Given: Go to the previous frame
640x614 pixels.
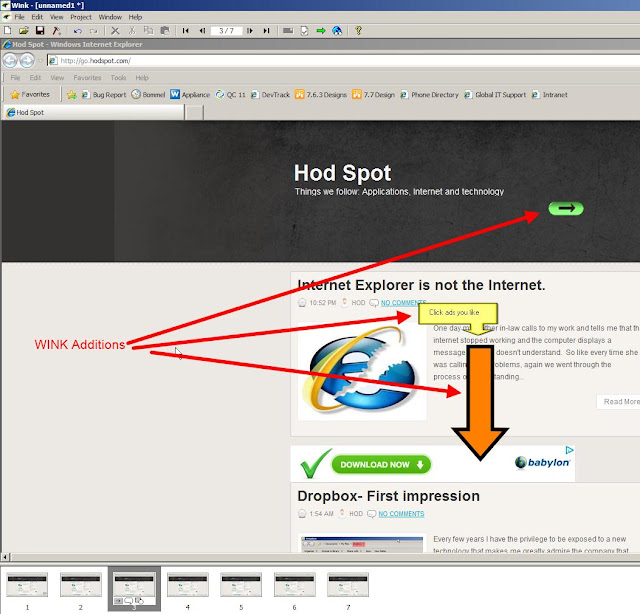Looking at the screenshot, I should tap(202, 31).
